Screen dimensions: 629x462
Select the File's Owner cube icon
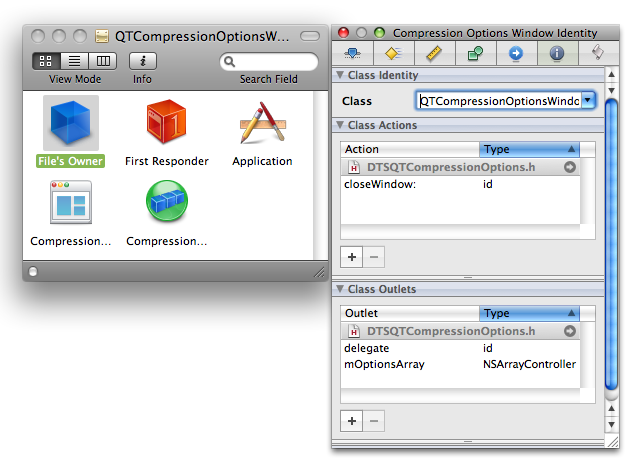pyautogui.click(x=70, y=124)
